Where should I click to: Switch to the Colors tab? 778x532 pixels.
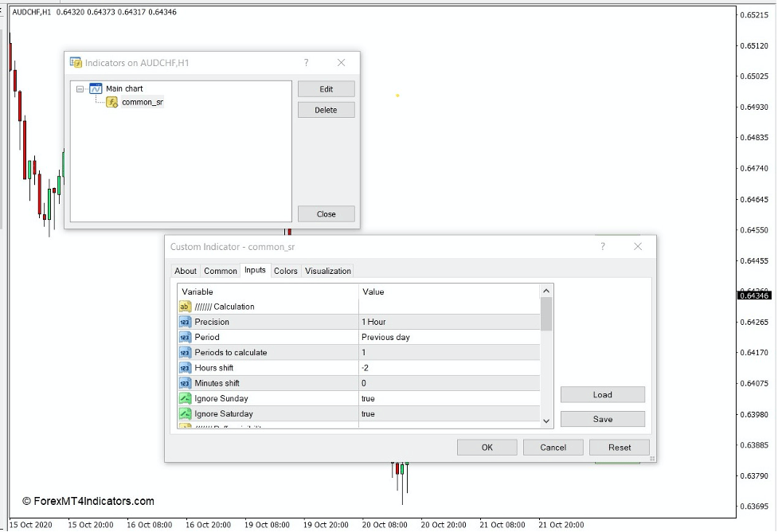click(285, 271)
